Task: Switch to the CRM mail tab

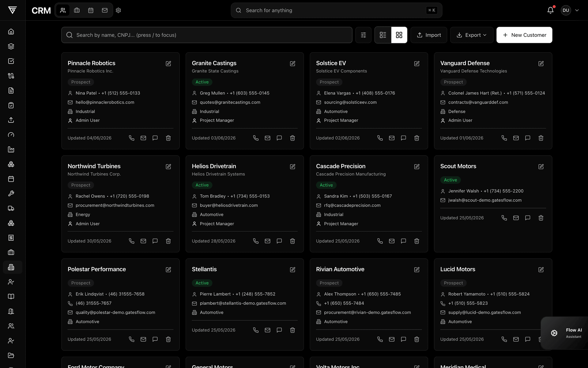Action: [x=105, y=10]
